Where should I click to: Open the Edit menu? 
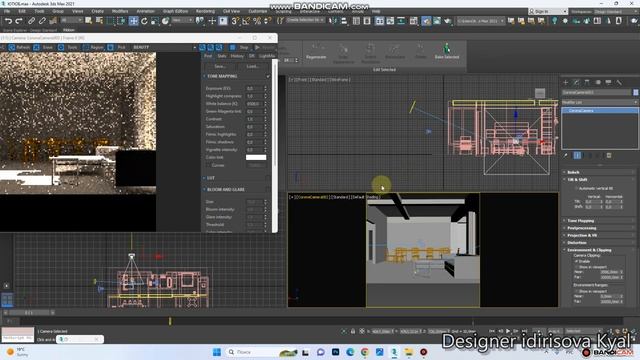click(22, 11)
